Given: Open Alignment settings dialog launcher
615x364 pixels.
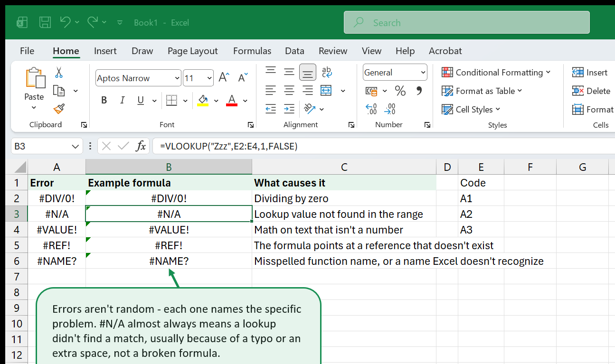Looking at the screenshot, I should click(351, 125).
